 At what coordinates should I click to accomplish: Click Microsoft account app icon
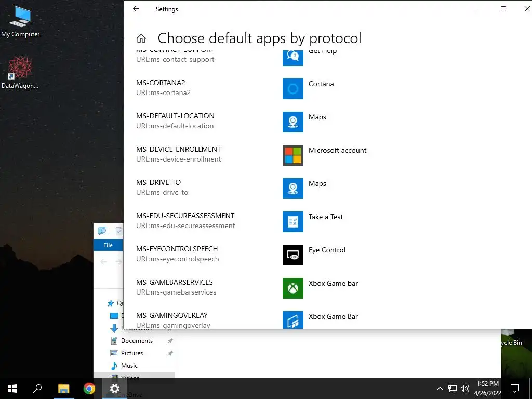[293, 155]
